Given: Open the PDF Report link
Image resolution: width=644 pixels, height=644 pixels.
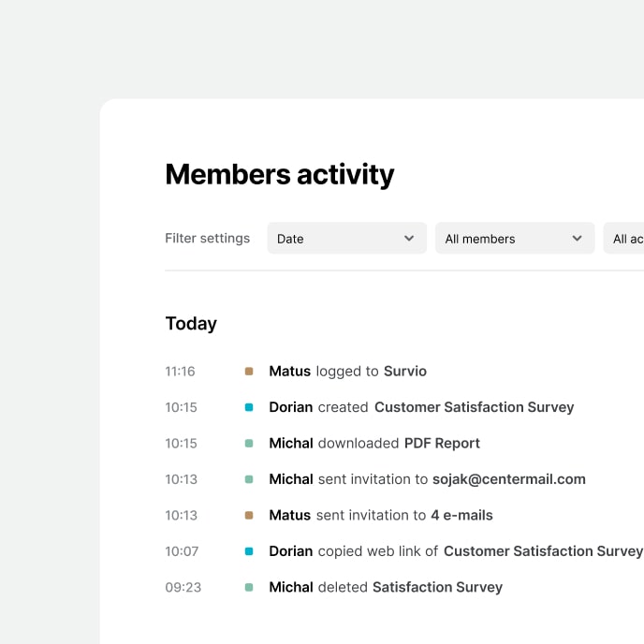Looking at the screenshot, I should click(x=442, y=443).
